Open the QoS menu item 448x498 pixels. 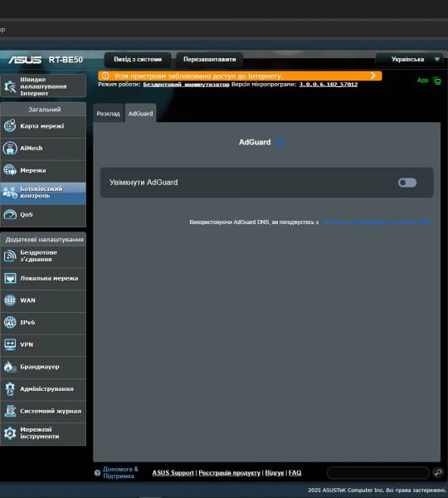tap(43, 215)
